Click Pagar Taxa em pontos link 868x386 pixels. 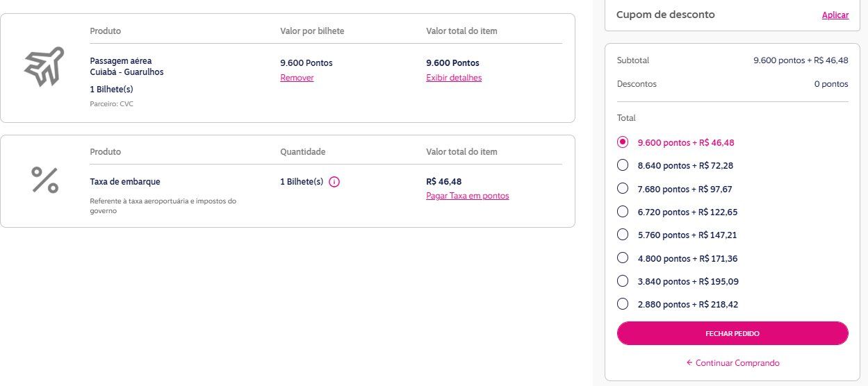coord(468,196)
